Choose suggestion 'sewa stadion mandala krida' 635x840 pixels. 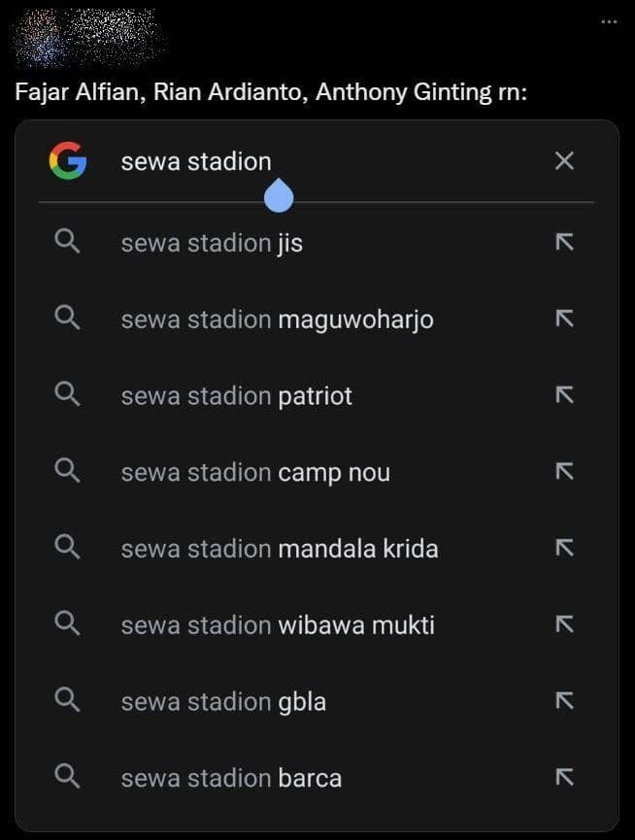click(x=280, y=549)
